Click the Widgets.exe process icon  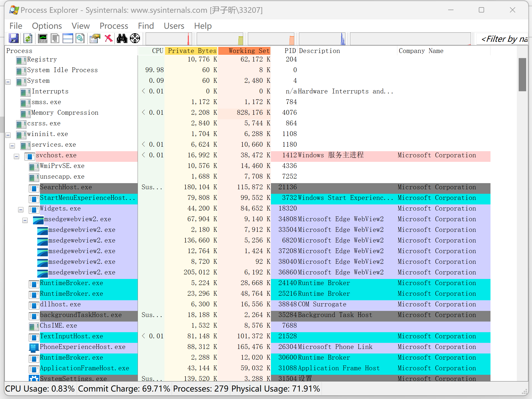click(34, 210)
